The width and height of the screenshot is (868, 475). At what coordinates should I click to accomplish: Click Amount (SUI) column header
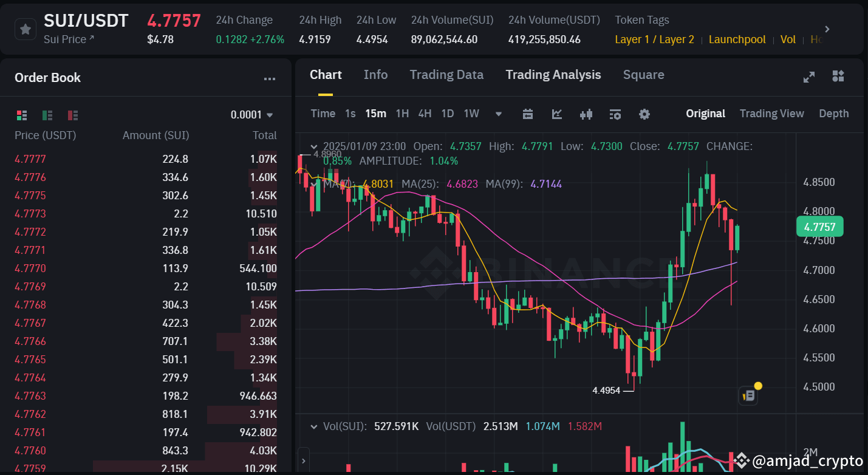point(155,135)
